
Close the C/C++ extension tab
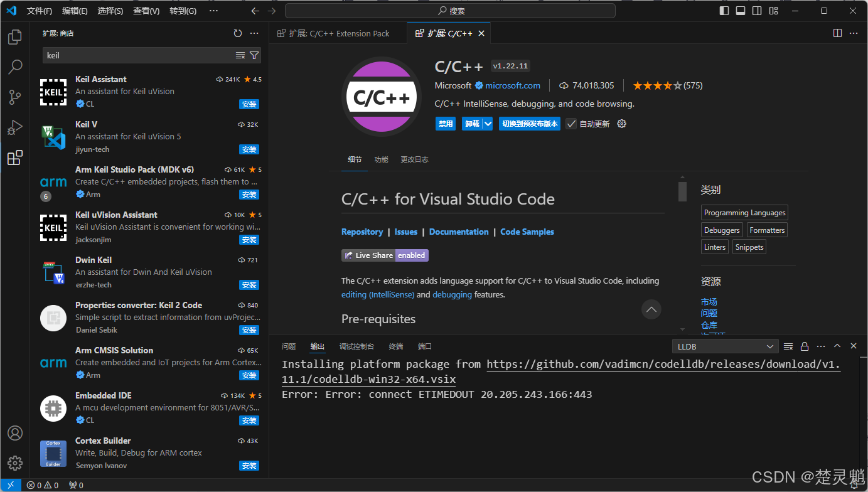(x=481, y=33)
